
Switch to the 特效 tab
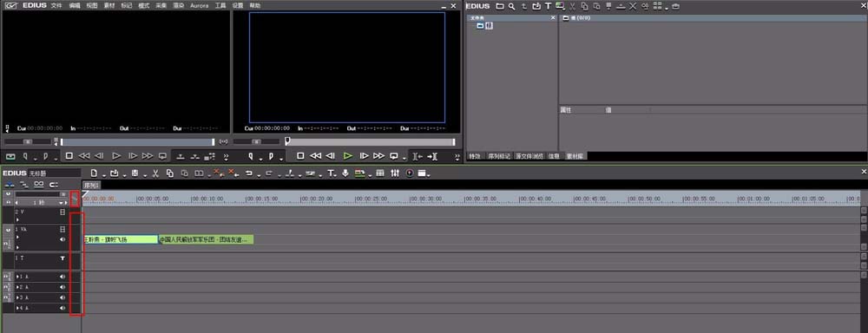(x=475, y=157)
